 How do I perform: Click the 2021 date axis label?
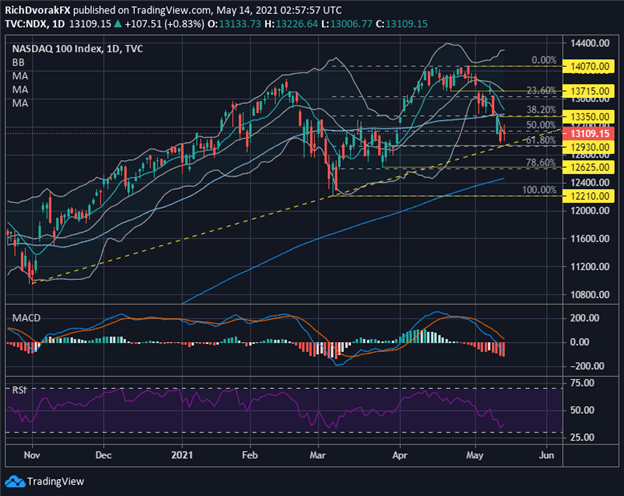[x=182, y=455]
